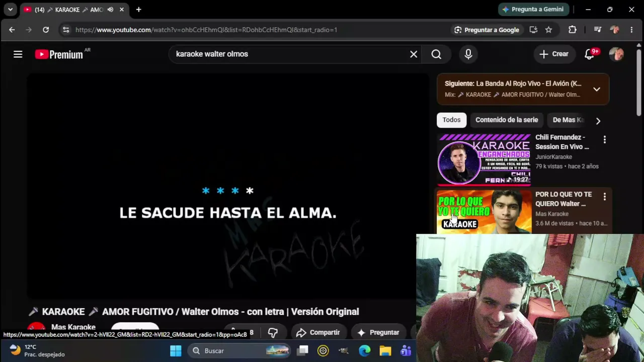The image size is (644, 362).
Task: Close the KARAOKE AMOR tab
Action: click(122, 10)
